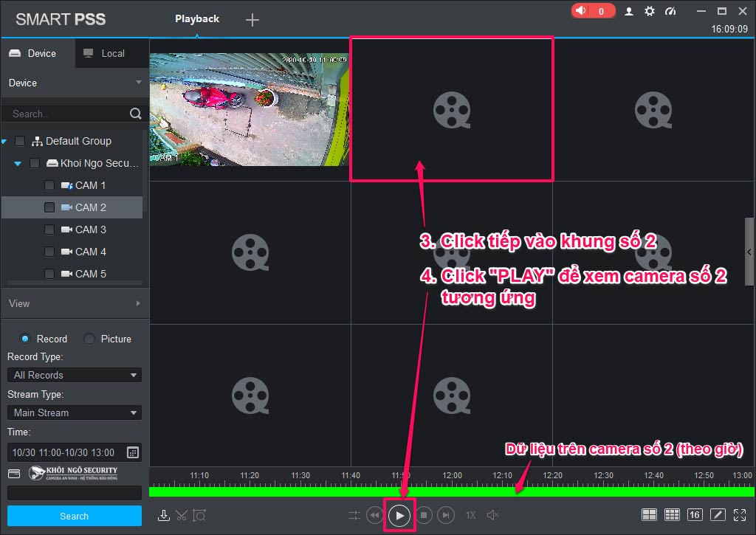Image resolution: width=756 pixels, height=535 pixels.
Task: Toggle the muted speaker icon
Action: coord(492,515)
